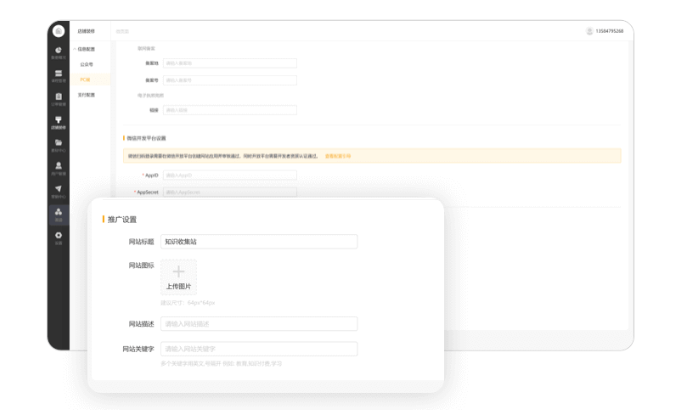Click the card-shaped sidebar icon
The image size is (696, 410).
pos(58,75)
